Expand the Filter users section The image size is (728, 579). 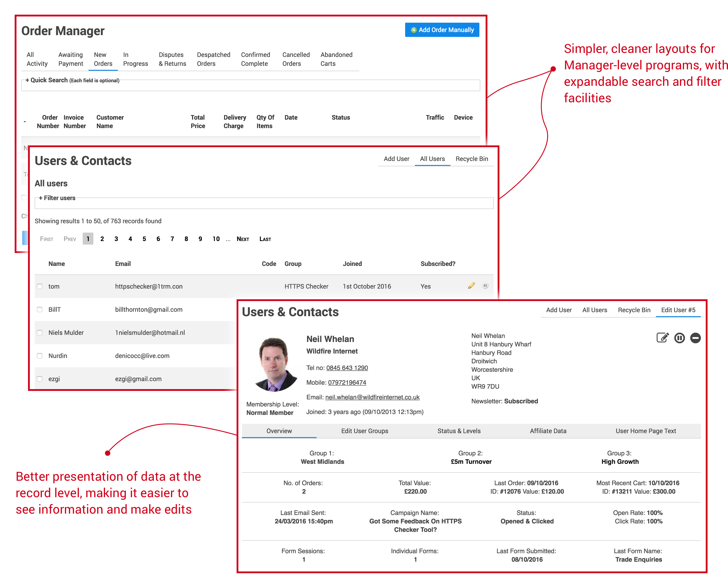[57, 198]
